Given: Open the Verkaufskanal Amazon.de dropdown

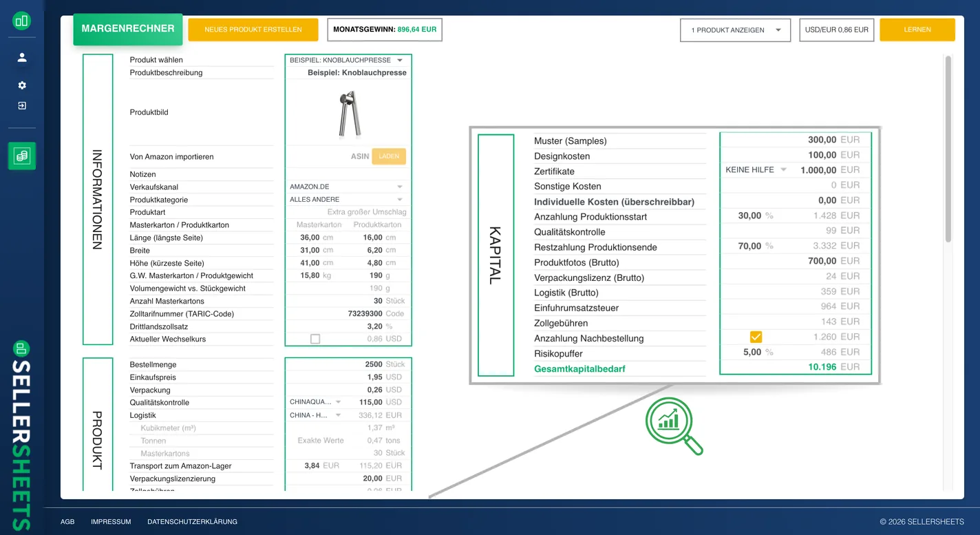Looking at the screenshot, I should (x=347, y=187).
